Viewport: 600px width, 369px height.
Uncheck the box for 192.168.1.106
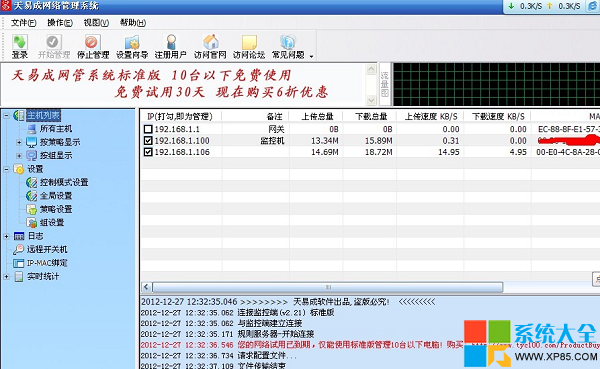tap(148, 152)
